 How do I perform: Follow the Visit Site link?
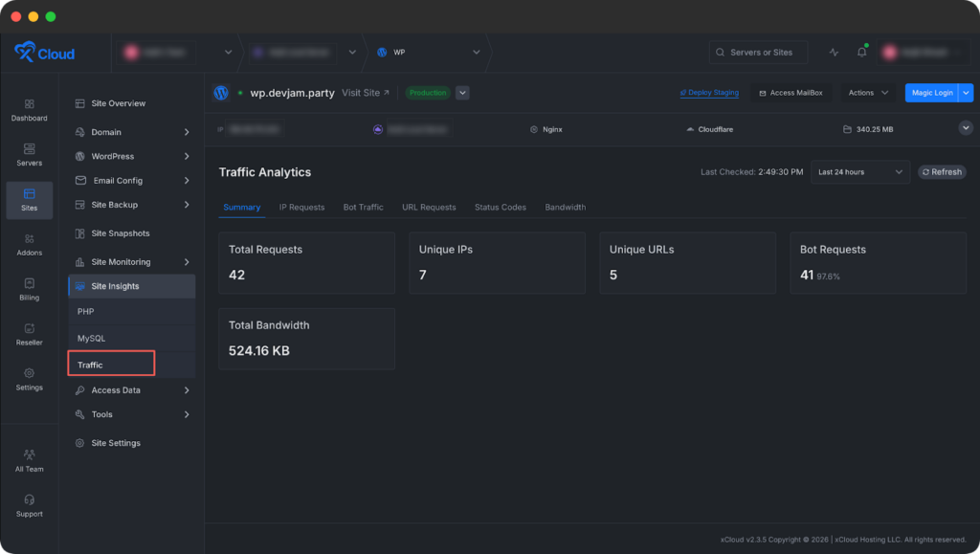click(x=366, y=93)
